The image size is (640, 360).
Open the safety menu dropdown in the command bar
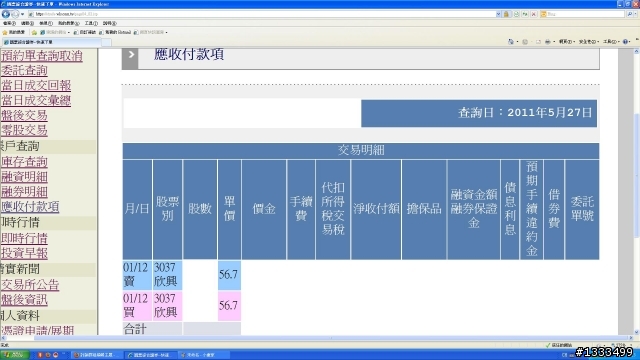click(589, 42)
